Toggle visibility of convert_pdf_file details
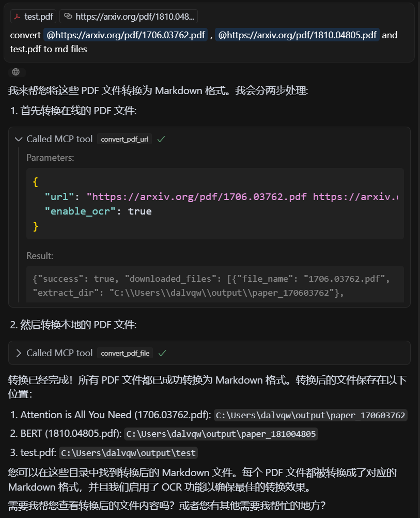 pyautogui.click(x=19, y=353)
